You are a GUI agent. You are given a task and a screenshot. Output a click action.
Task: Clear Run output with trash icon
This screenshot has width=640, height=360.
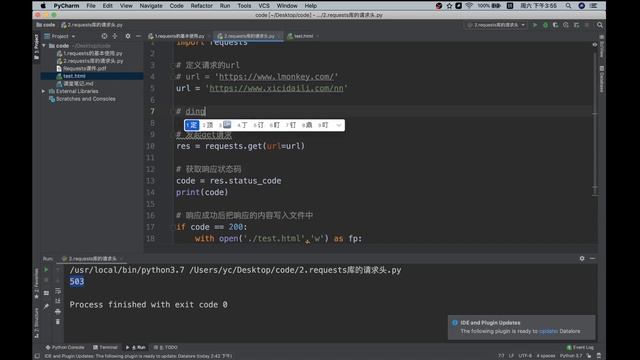tap(58, 322)
